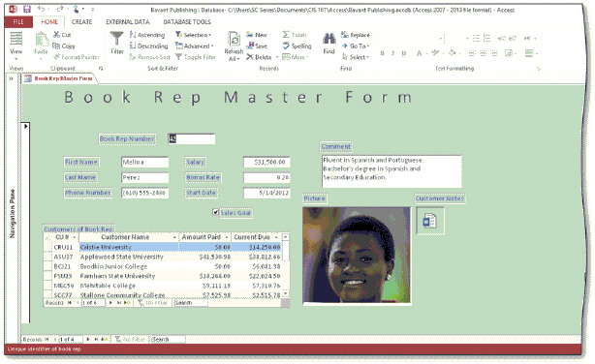Image resolution: width=595 pixels, height=364 pixels.
Task: Click the Salary field showing $31,500.00
Action: 266,163
